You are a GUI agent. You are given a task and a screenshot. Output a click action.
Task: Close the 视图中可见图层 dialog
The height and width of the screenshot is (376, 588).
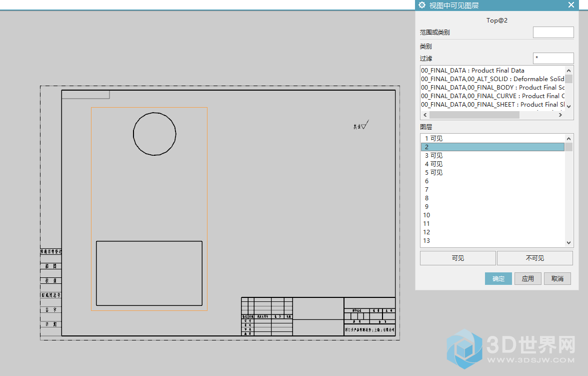point(571,5)
